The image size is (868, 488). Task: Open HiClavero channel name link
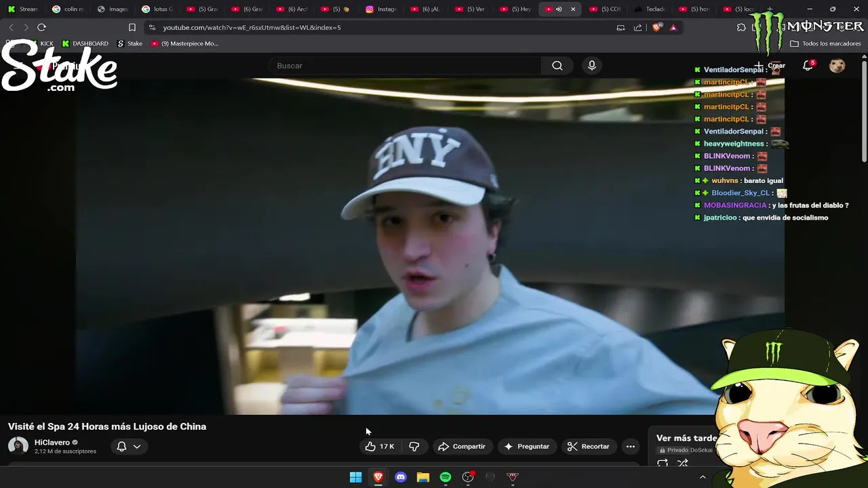(x=52, y=443)
